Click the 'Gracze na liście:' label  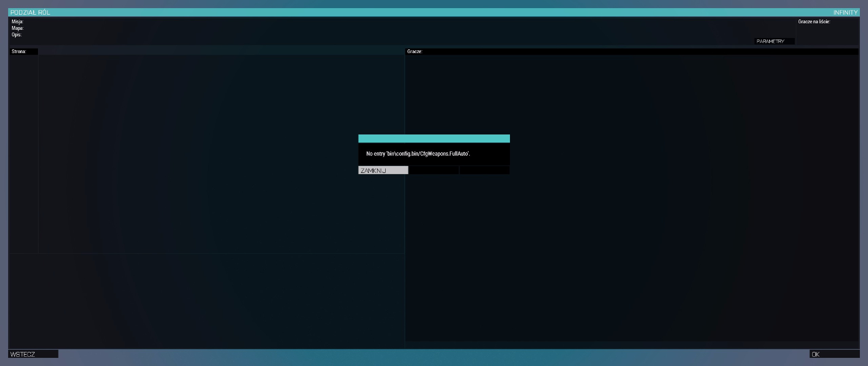pyautogui.click(x=814, y=22)
